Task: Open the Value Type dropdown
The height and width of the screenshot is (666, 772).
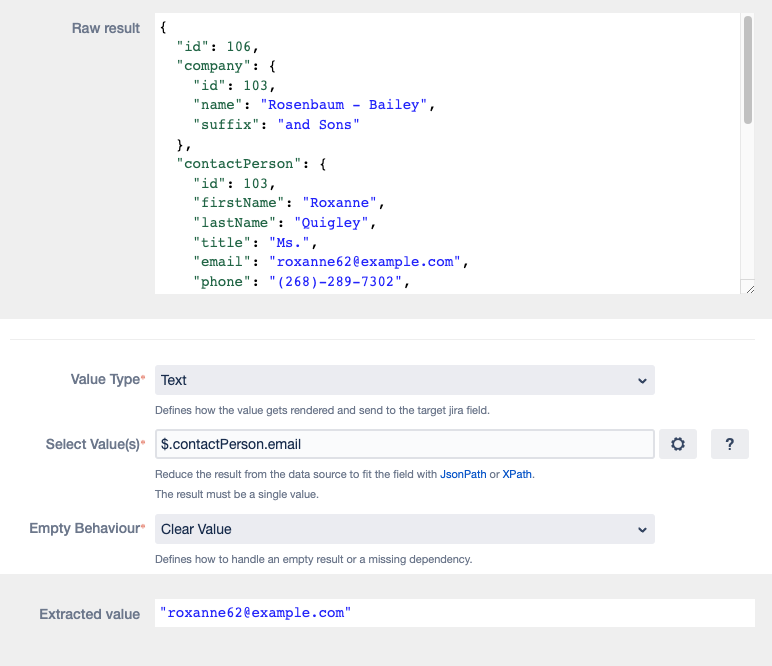Action: [404, 380]
